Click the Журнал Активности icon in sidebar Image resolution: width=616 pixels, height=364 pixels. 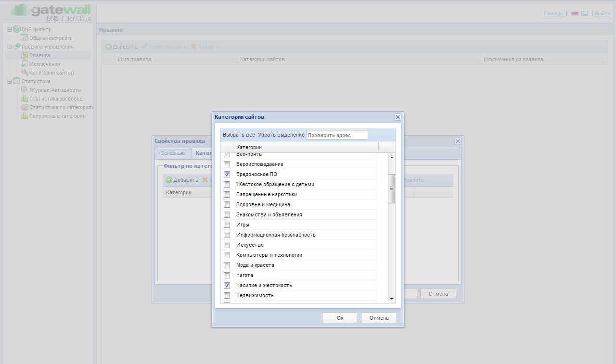[25, 90]
